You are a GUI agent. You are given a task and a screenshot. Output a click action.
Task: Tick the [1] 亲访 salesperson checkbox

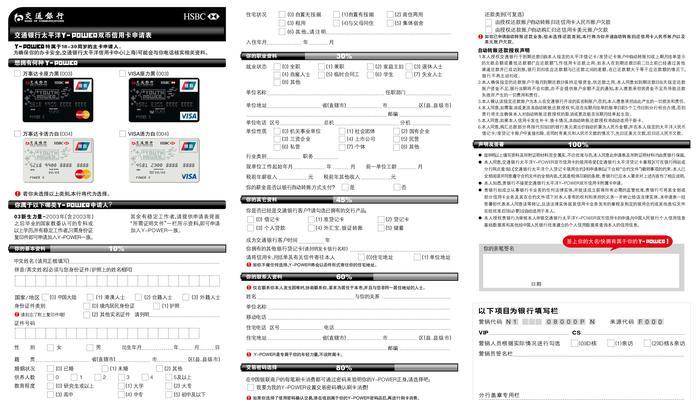pyautogui.click(x=611, y=343)
